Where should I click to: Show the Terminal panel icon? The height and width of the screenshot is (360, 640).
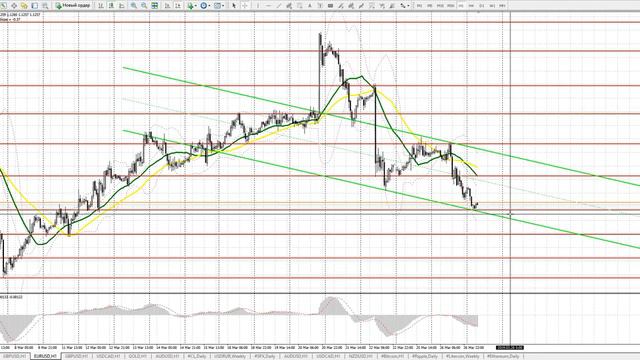click(x=35, y=6)
